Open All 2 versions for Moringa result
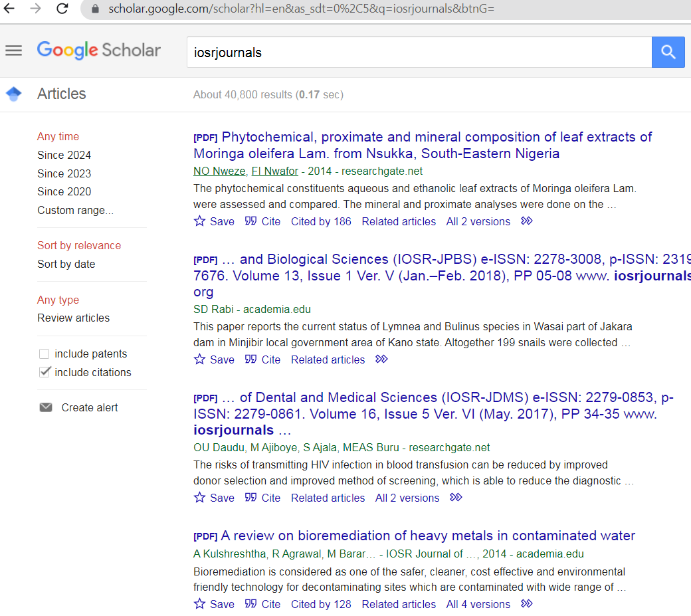The height and width of the screenshot is (616, 691). tap(478, 222)
